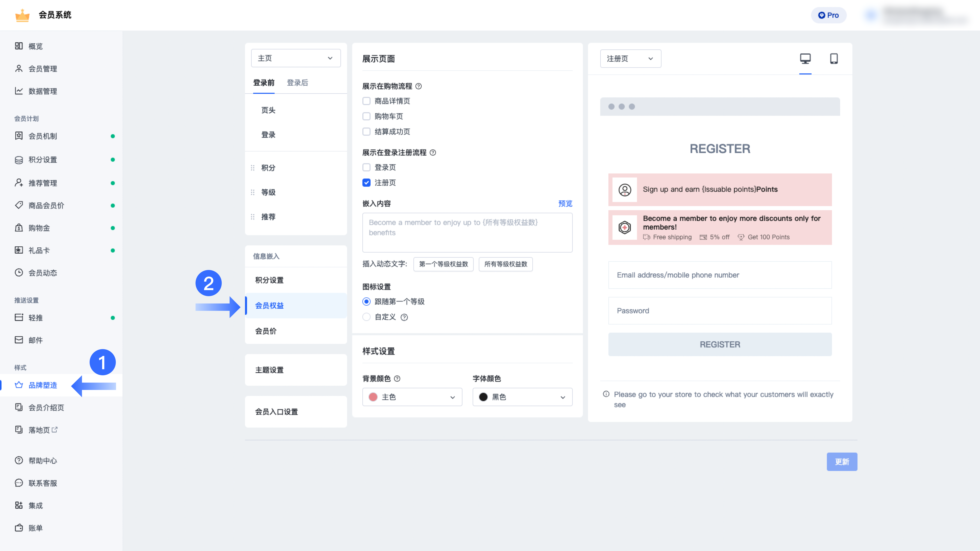
Task: Click the crown logo icon
Action: pos(22,15)
